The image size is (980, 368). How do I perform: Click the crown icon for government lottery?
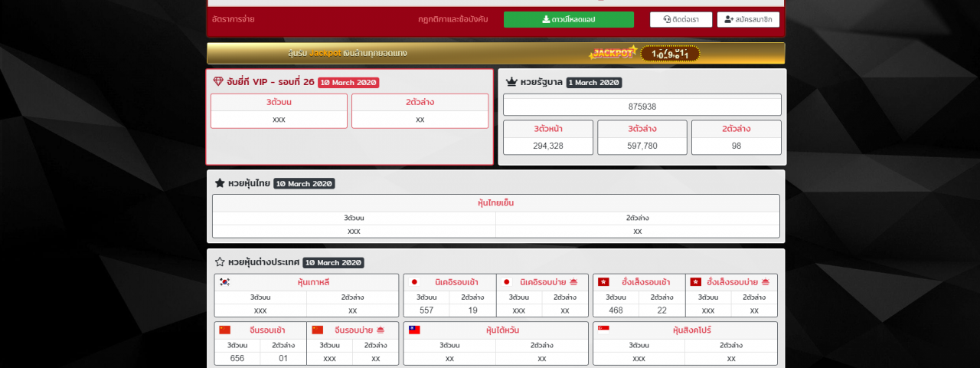pos(511,82)
